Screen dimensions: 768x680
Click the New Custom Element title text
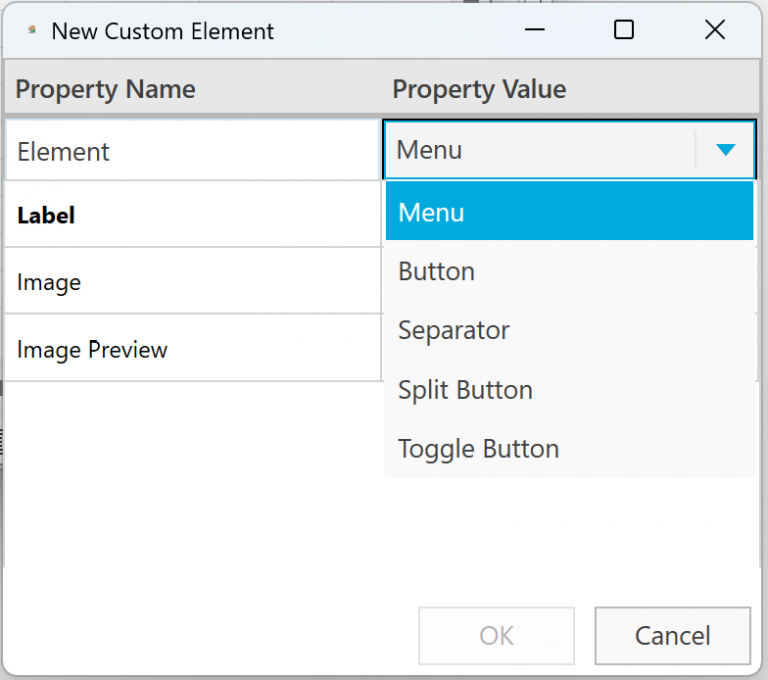pos(162,31)
